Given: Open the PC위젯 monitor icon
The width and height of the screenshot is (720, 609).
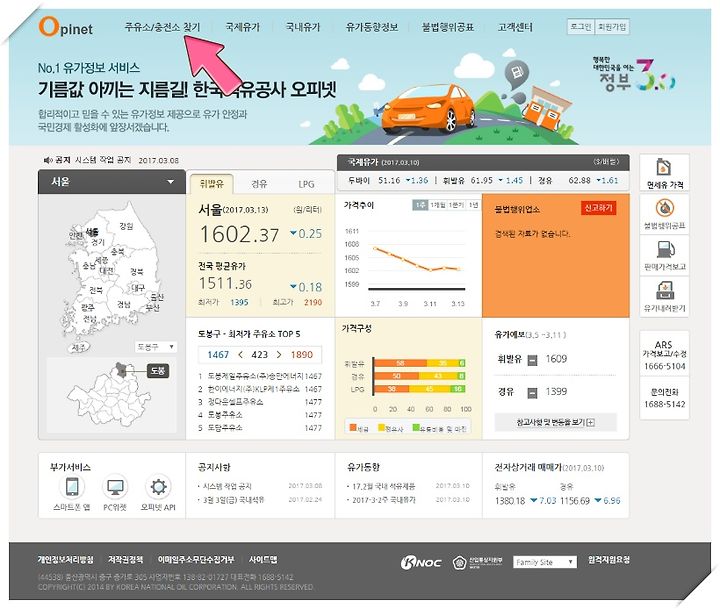Looking at the screenshot, I should (115, 488).
